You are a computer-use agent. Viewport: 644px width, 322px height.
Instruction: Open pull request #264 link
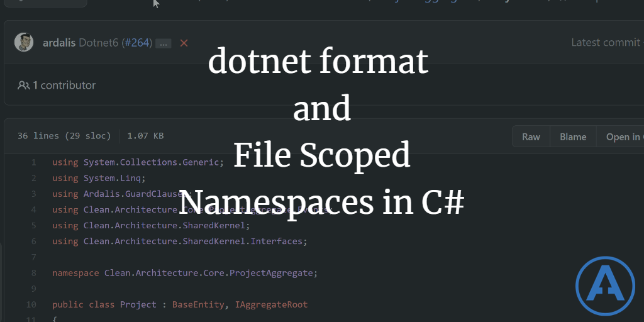(136, 43)
